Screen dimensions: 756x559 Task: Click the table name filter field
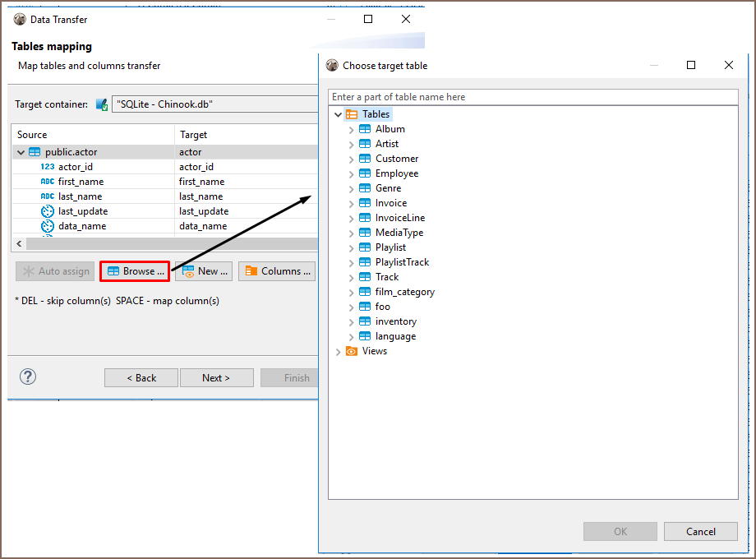[532, 97]
